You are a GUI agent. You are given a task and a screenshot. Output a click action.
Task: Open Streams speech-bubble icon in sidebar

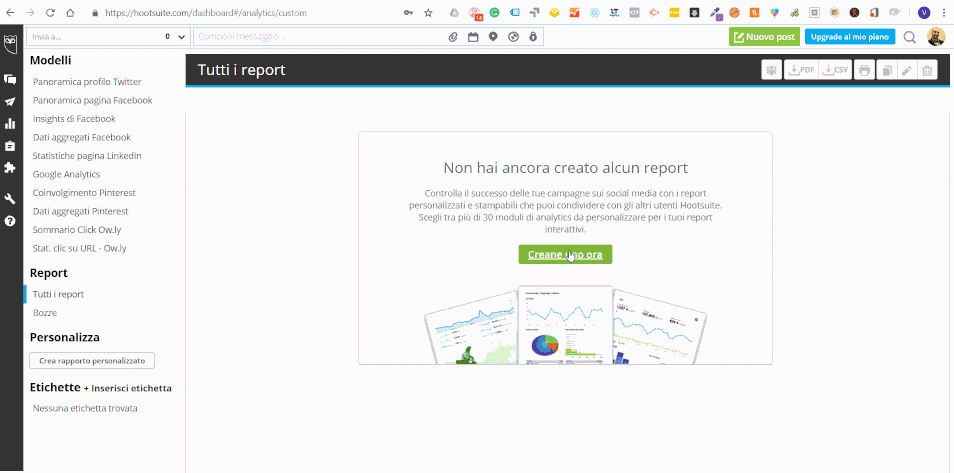click(x=10, y=79)
